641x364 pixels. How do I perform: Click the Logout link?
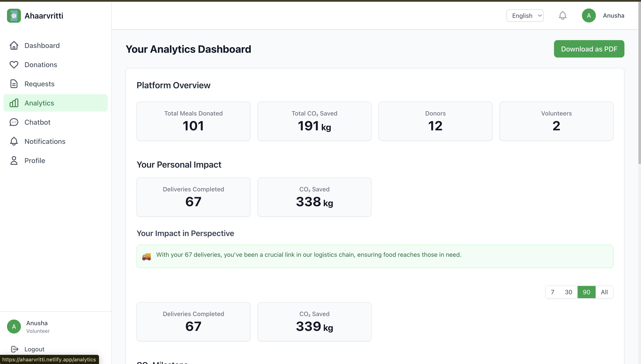[x=34, y=349]
